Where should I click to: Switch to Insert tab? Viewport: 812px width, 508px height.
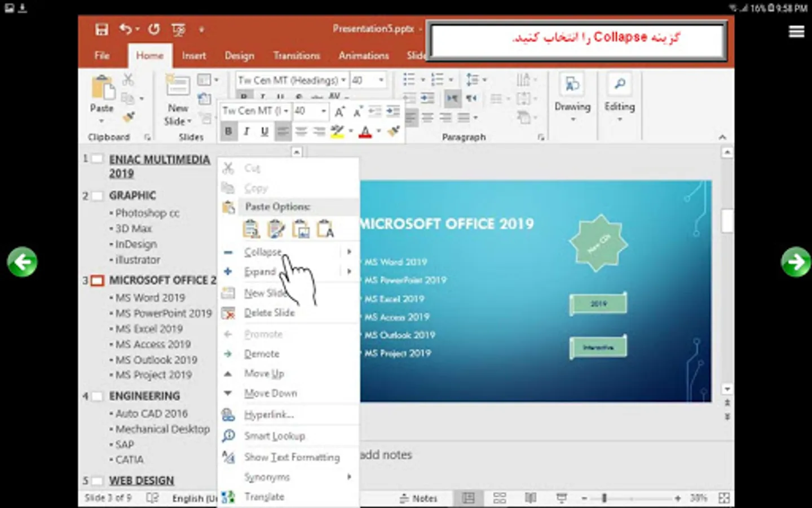pyautogui.click(x=193, y=55)
